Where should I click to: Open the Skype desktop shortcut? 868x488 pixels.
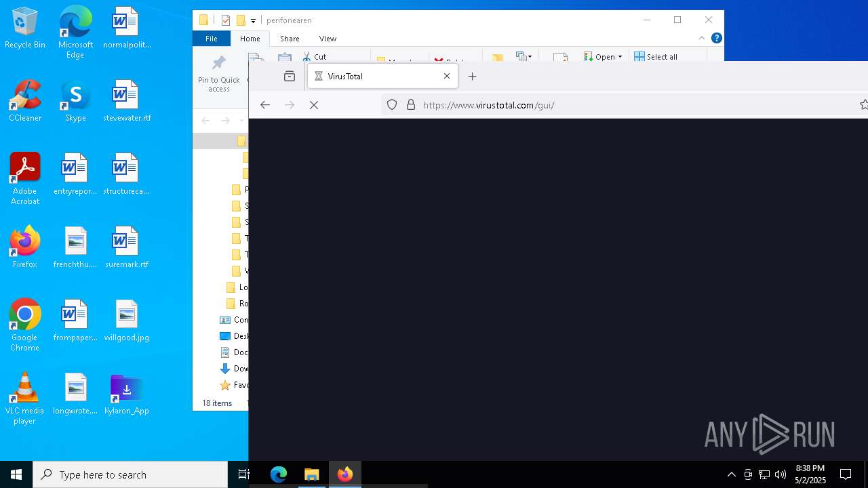75,102
